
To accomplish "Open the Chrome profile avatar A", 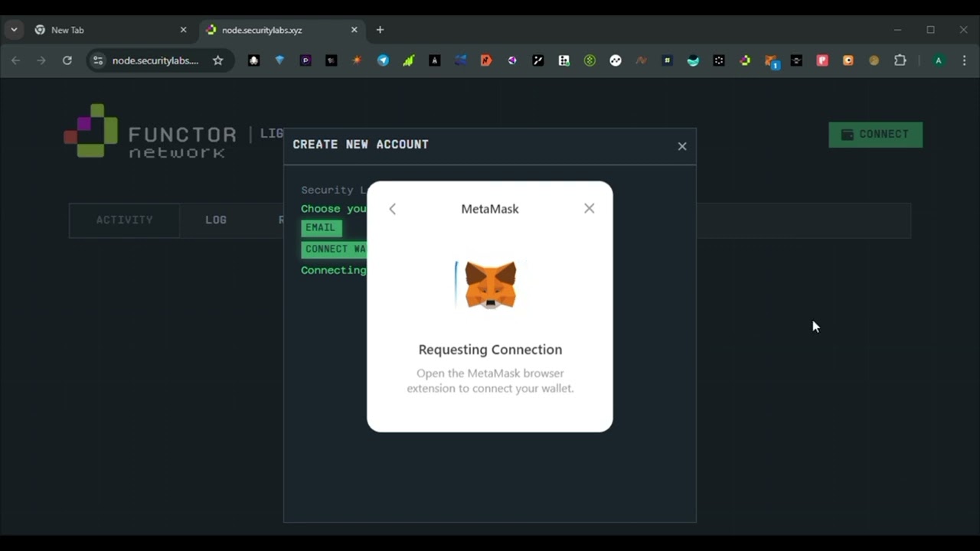I will [939, 60].
